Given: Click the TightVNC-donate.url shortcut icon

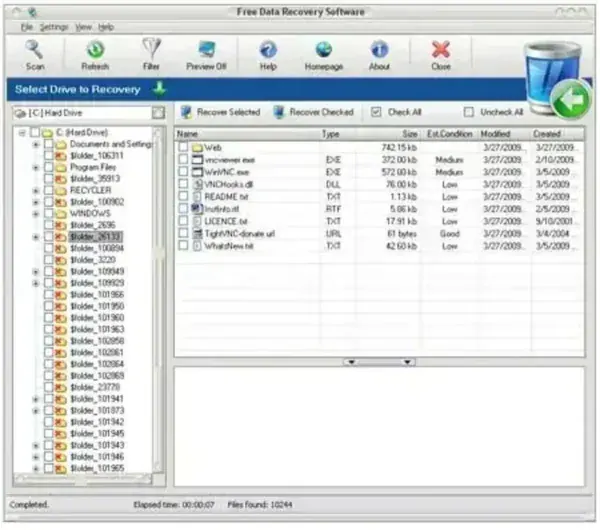Looking at the screenshot, I should coord(197,233).
